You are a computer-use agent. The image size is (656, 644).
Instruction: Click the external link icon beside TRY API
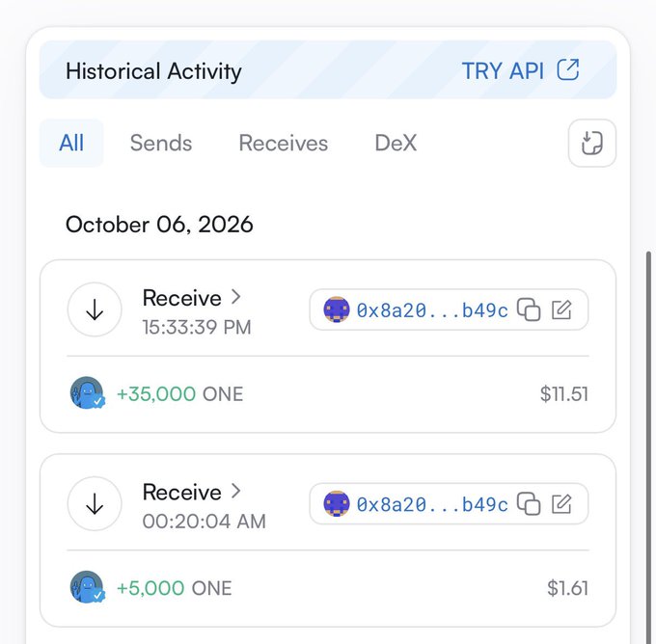coord(568,69)
